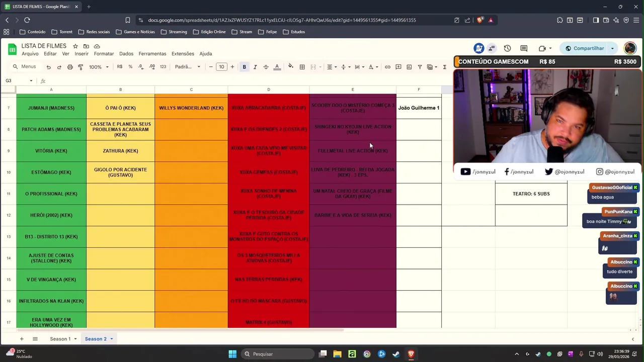Open vertical align dropdown
The width and height of the screenshot is (644, 362).
(x=345, y=67)
